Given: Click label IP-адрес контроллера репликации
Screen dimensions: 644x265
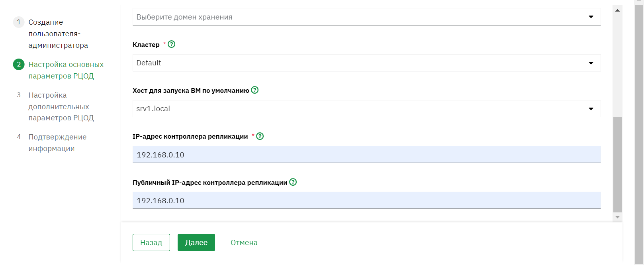Looking at the screenshot, I should tap(190, 136).
